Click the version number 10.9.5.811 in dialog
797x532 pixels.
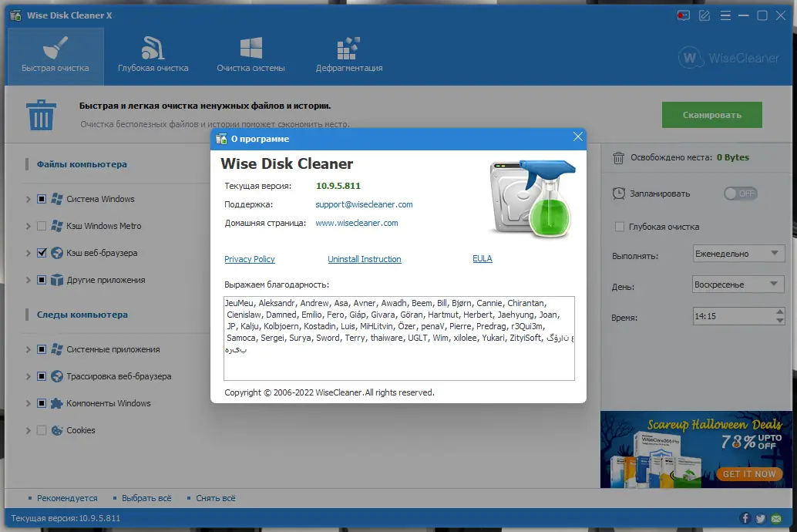(x=338, y=186)
